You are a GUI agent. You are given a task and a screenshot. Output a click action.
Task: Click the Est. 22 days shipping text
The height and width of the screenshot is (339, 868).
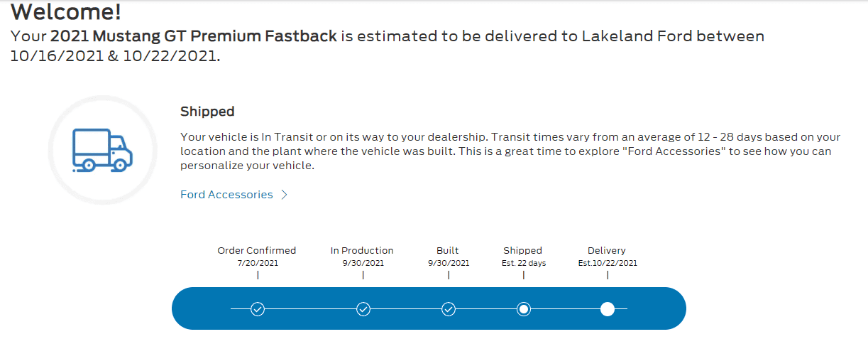523,263
